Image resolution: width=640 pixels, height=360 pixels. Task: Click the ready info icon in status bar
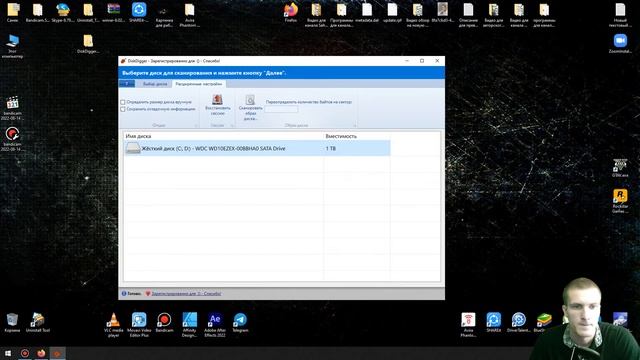tap(124, 293)
